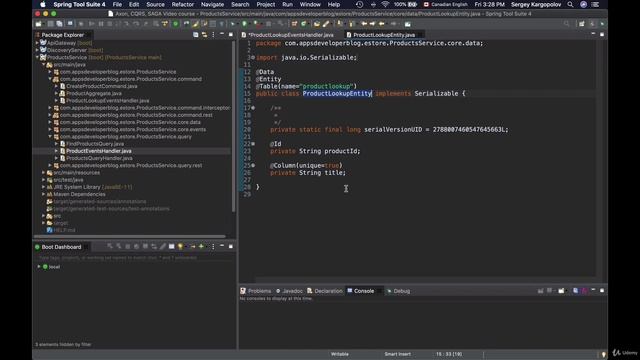Select ProductsQueryHandler.java in Package Explorer

click(x=99, y=158)
